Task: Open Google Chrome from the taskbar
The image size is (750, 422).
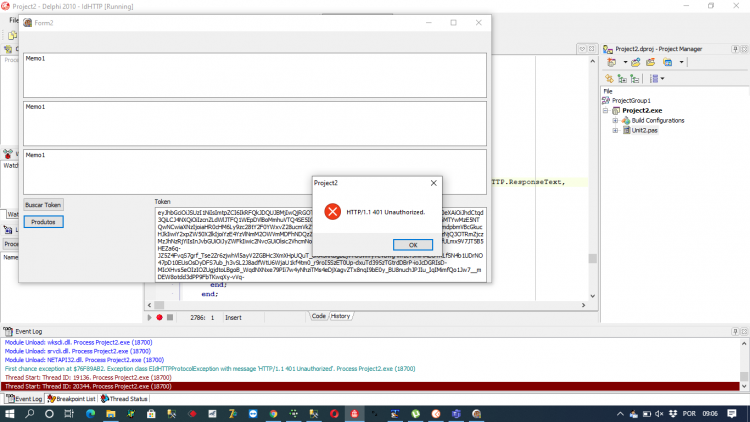Action: pos(273,413)
